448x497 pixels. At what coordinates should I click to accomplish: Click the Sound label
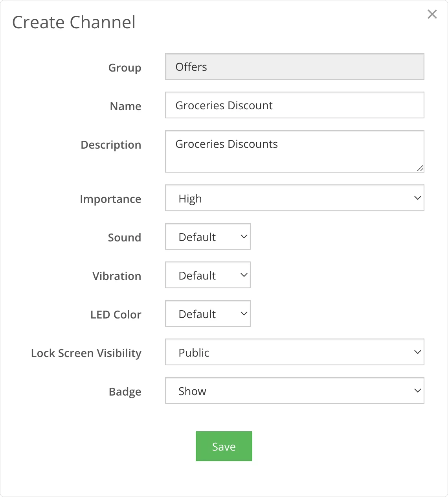[124, 237]
